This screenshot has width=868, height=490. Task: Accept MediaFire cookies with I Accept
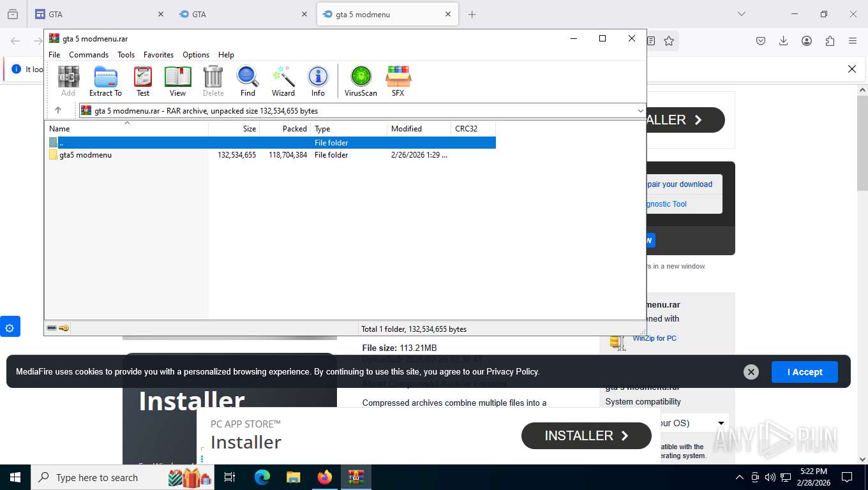804,372
